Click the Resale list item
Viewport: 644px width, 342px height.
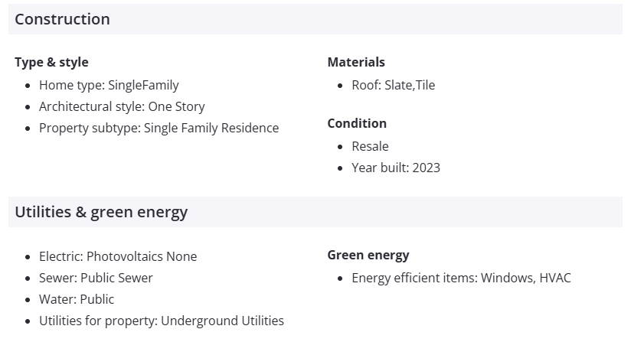pos(370,146)
